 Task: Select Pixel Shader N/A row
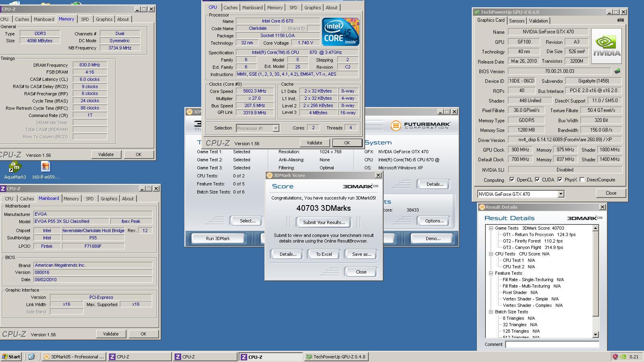pos(520,292)
